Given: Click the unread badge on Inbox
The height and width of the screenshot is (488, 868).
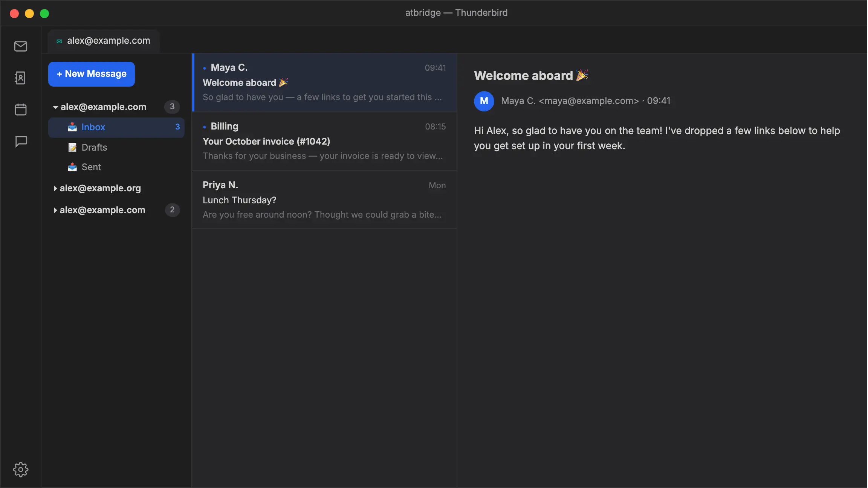Looking at the screenshot, I should click(177, 127).
